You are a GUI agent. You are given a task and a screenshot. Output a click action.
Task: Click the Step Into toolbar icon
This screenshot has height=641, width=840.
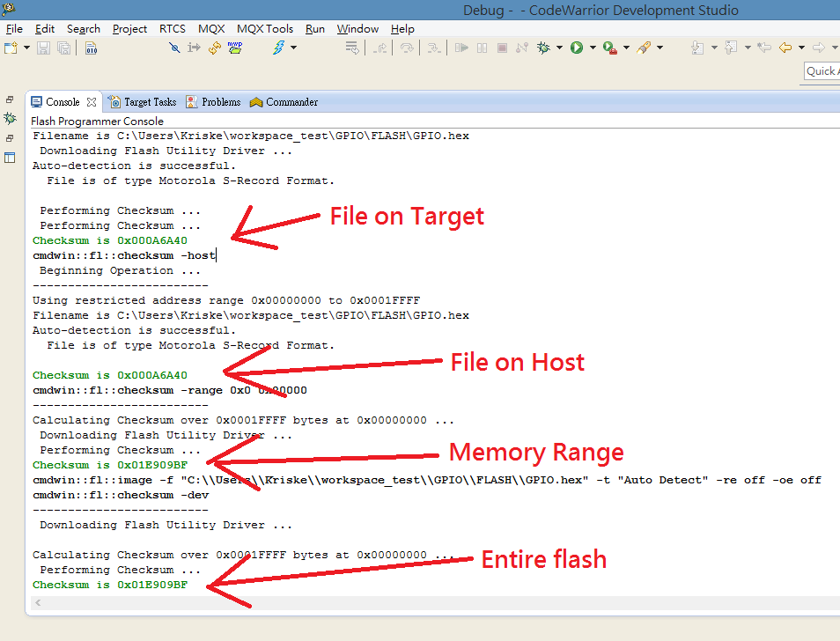click(x=434, y=48)
